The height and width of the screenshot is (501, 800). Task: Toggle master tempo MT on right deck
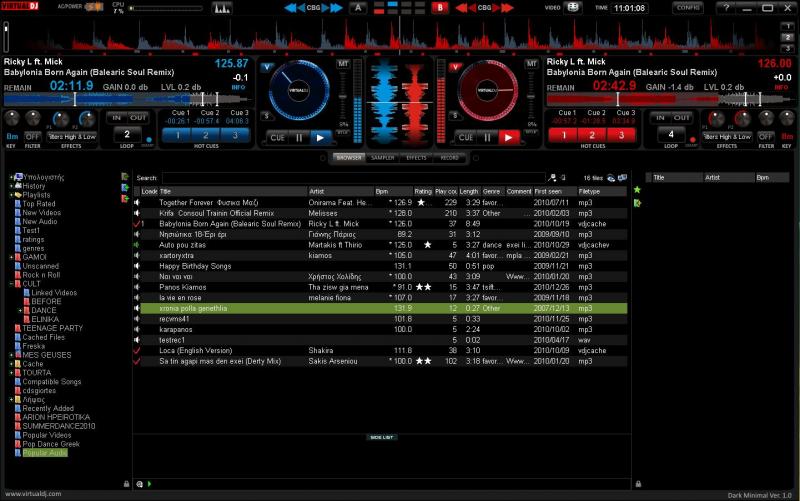click(x=531, y=64)
